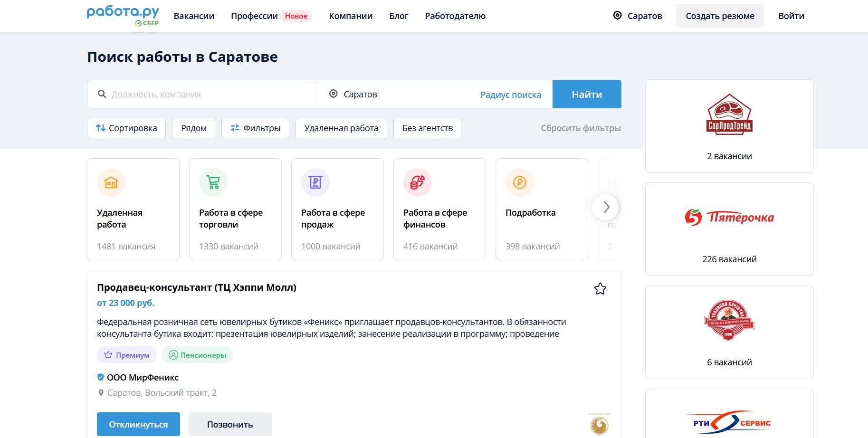Click the shopping cart icon for торговли
Image resolution: width=868 pixels, height=438 pixels.
pyautogui.click(x=213, y=182)
